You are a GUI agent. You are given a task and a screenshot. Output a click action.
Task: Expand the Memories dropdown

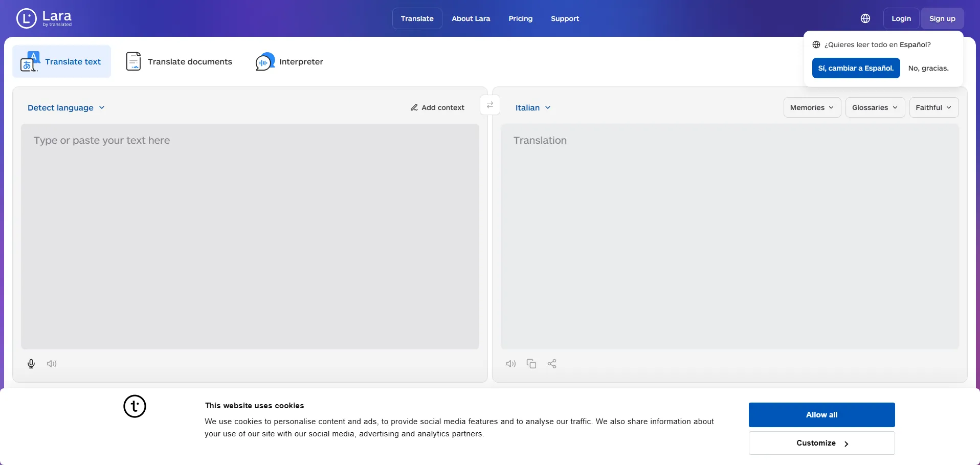pyautogui.click(x=812, y=107)
